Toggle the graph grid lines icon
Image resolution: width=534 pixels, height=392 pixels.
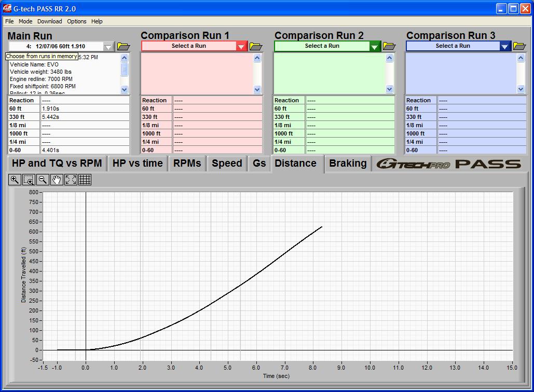pos(85,180)
